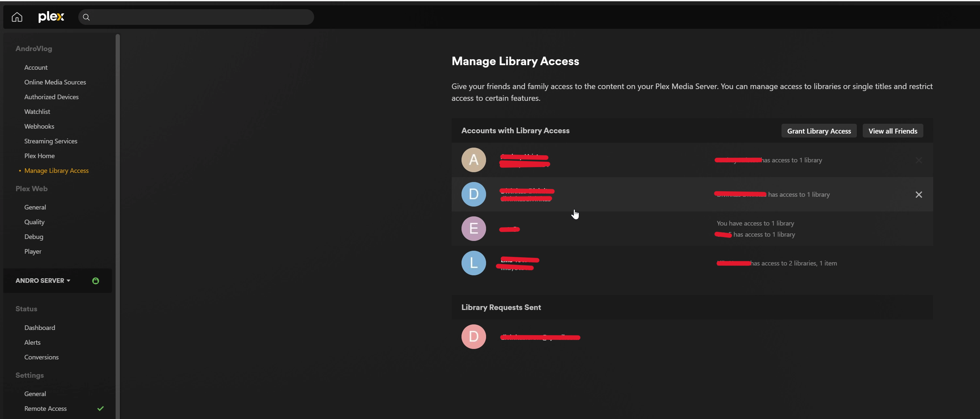The image size is (980, 419).
Task: Click the blue D avatar in accounts list
Action: [474, 194]
